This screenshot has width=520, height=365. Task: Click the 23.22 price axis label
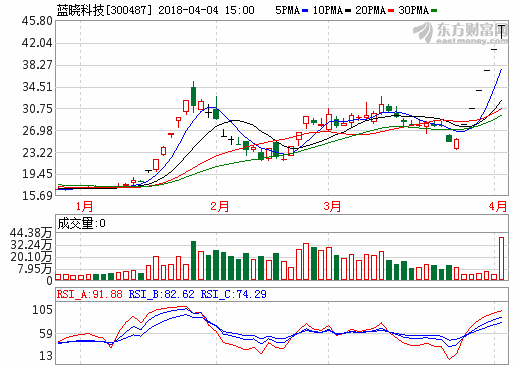point(37,153)
